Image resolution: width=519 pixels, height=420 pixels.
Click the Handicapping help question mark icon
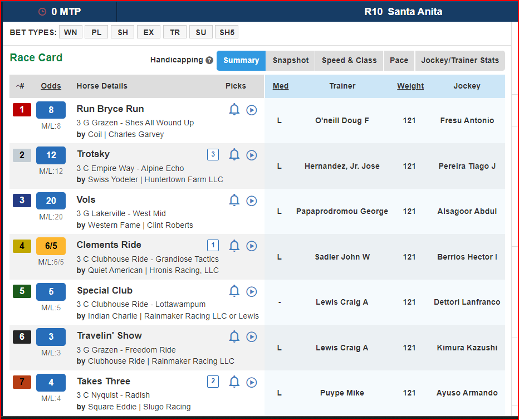(x=209, y=60)
